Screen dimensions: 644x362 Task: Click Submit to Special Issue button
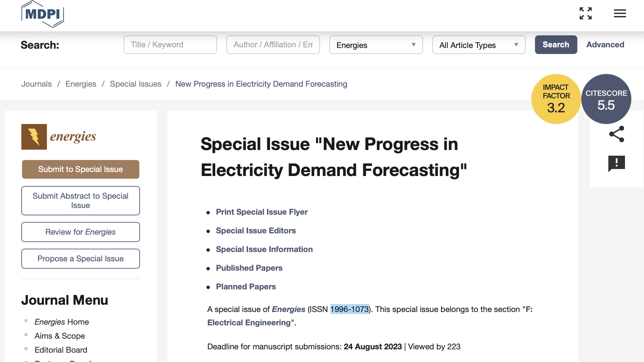80,169
